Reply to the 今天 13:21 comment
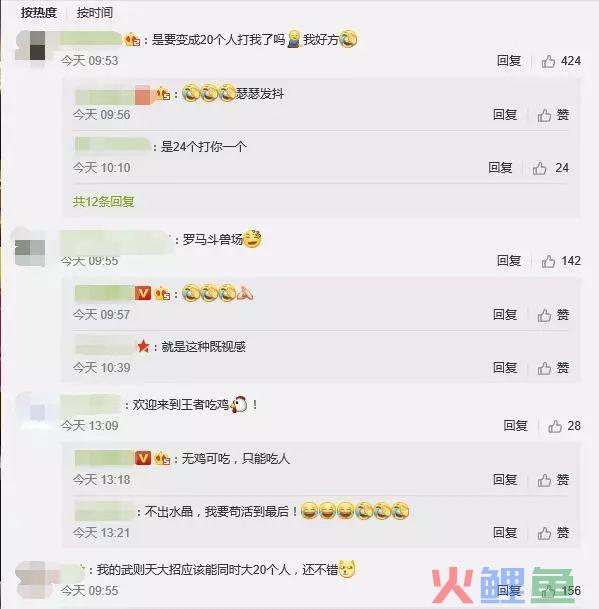 pos(505,532)
